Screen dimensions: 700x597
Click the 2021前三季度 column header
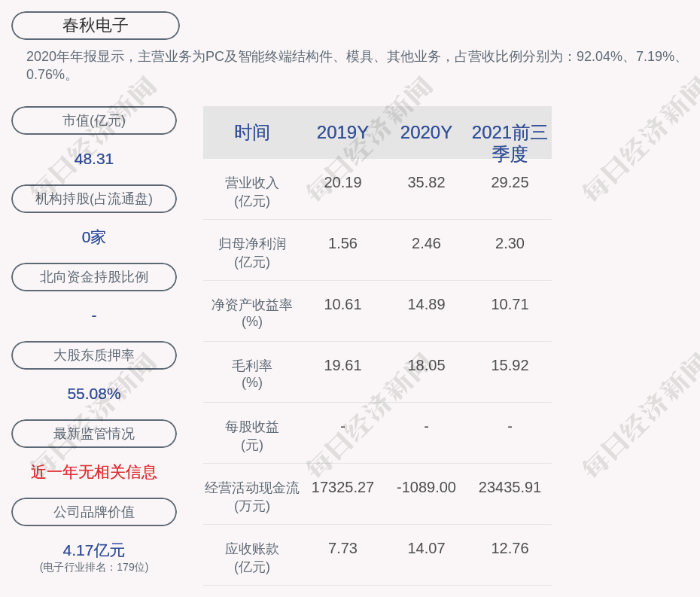click(x=510, y=142)
